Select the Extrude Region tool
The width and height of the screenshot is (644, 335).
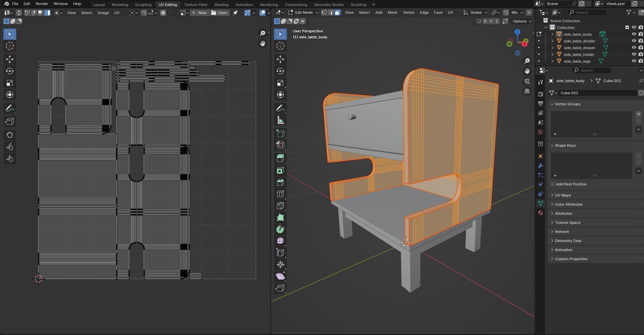pyautogui.click(x=280, y=158)
